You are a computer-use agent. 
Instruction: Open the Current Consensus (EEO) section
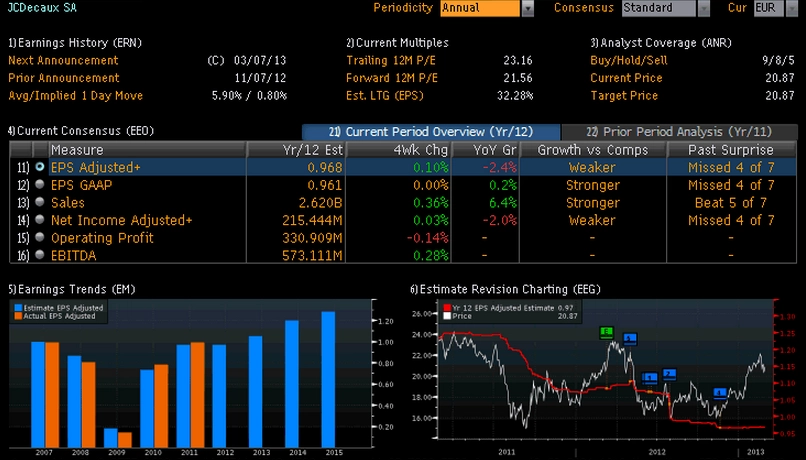pyautogui.click(x=81, y=131)
